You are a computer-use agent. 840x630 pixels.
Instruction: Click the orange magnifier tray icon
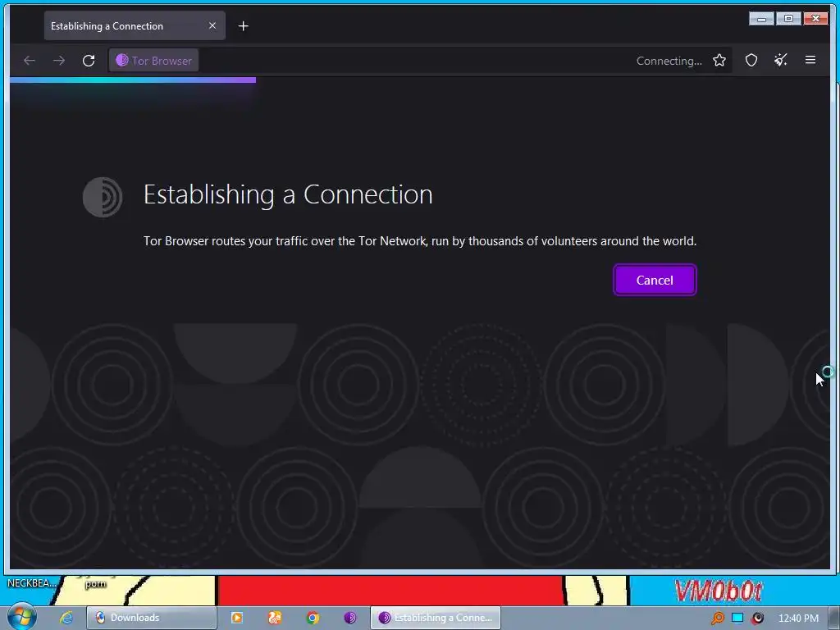[717, 618]
